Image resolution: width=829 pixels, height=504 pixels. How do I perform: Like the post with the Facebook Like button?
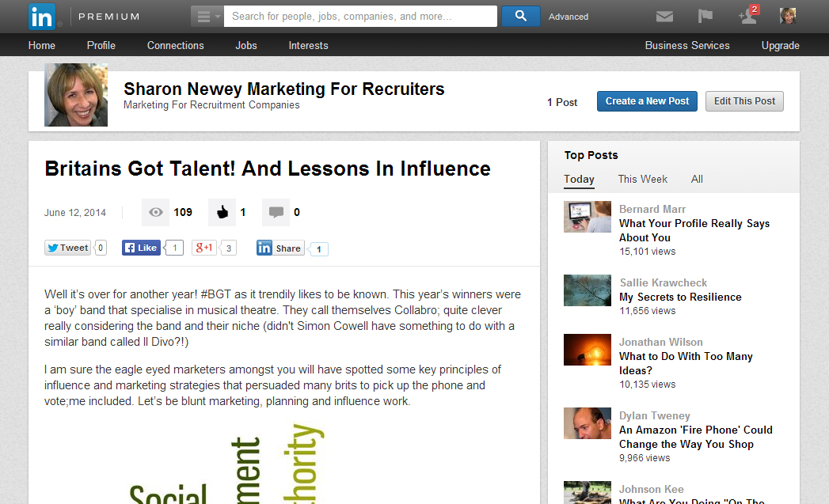coord(141,248)
